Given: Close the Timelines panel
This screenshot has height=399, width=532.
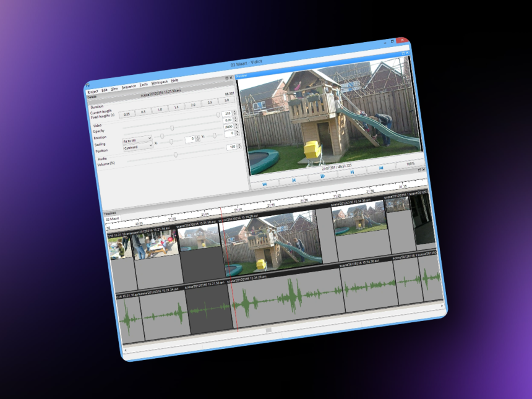Looking at the screenshot, I should [x=424, y=168].
